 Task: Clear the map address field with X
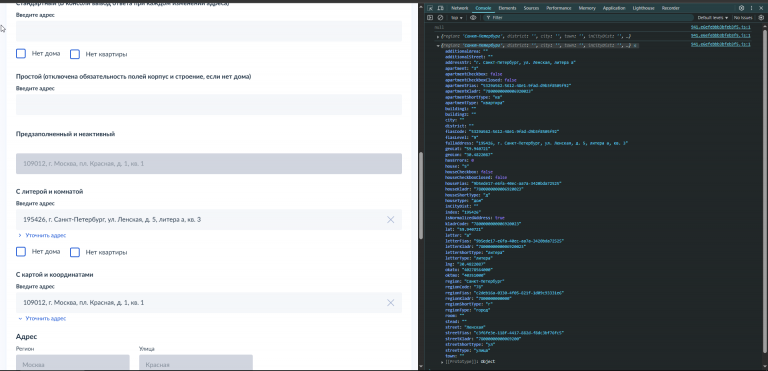click(x=390, y=303)
